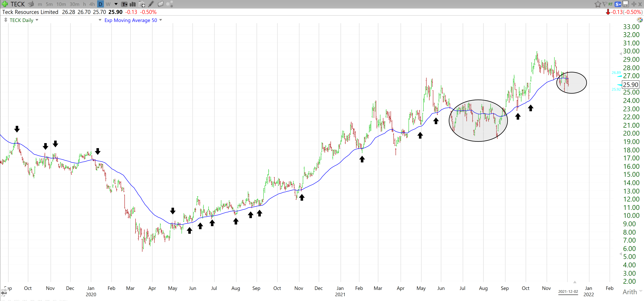This screenshot has height=301, width=644.
Task: Open the bar chart-type icon
Action: pyautogui.click(x=132, y=4)
